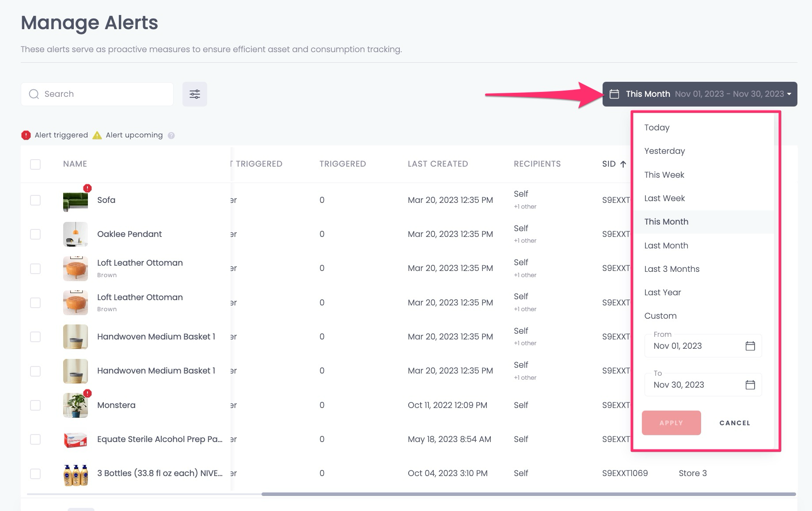Click the Store 3 cell
This screenshot has height=511, width=812.
tap(693, 473)
